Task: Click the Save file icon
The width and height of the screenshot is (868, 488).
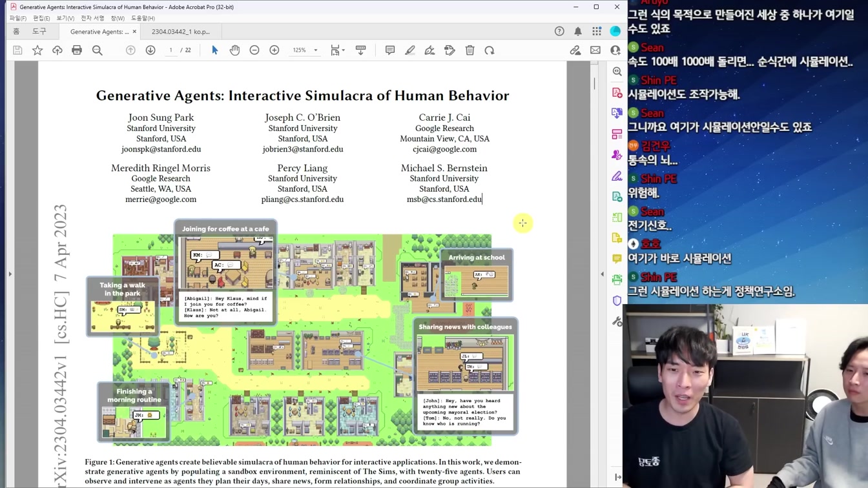Action: coord(17,50)
